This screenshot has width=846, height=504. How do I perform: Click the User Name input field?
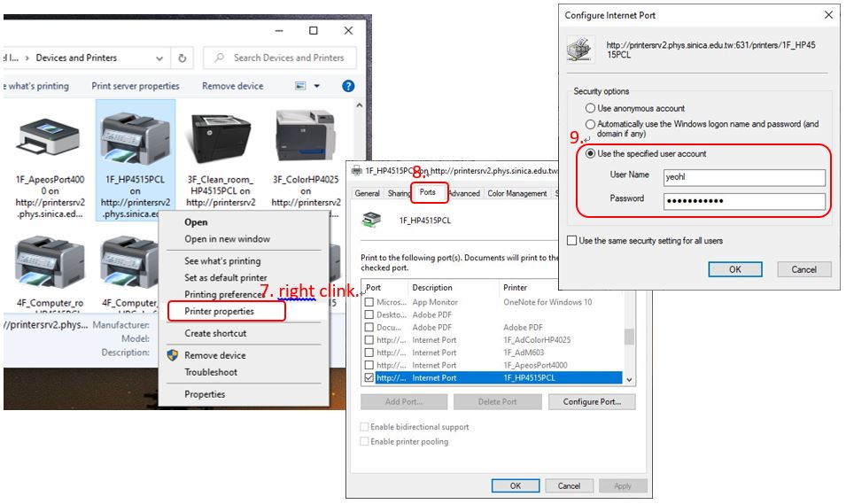[743, 176]
